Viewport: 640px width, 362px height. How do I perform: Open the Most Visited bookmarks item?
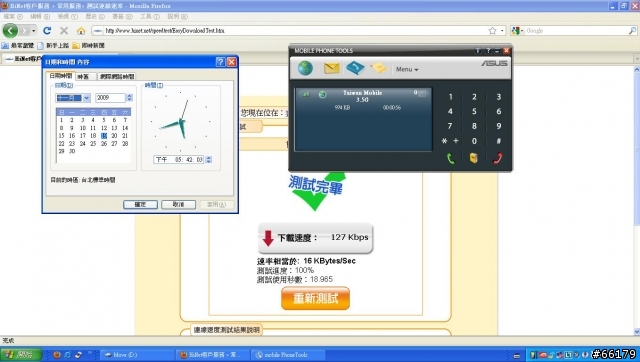coord(18,45)
